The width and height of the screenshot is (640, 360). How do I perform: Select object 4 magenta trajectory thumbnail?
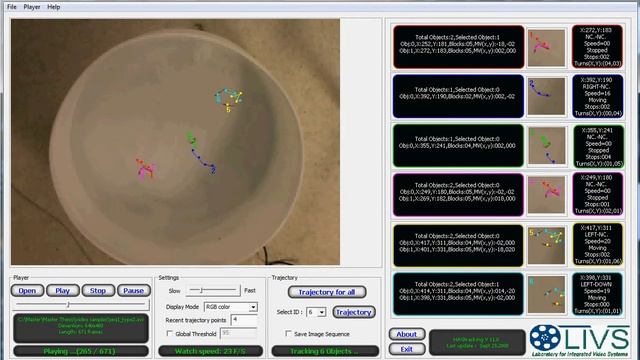(x=547, y=195)
